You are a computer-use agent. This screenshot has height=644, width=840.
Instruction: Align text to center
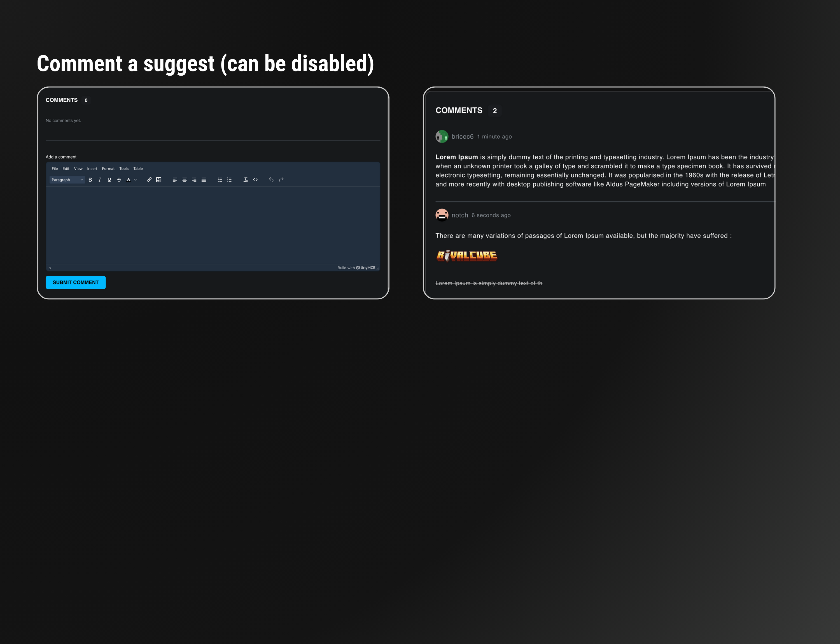click(x=185, y=180)
